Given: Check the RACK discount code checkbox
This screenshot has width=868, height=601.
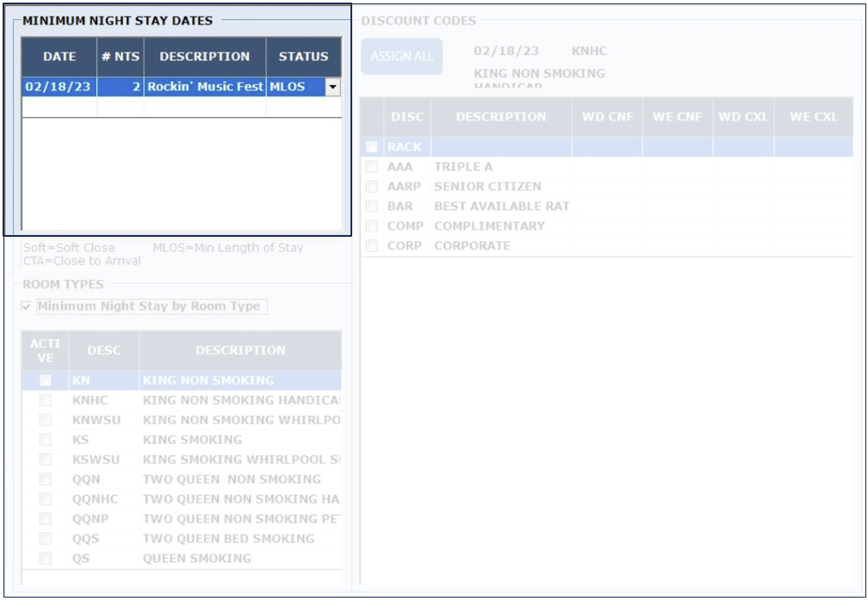Looking at the screenshot, I should click(x=372, y=147).
